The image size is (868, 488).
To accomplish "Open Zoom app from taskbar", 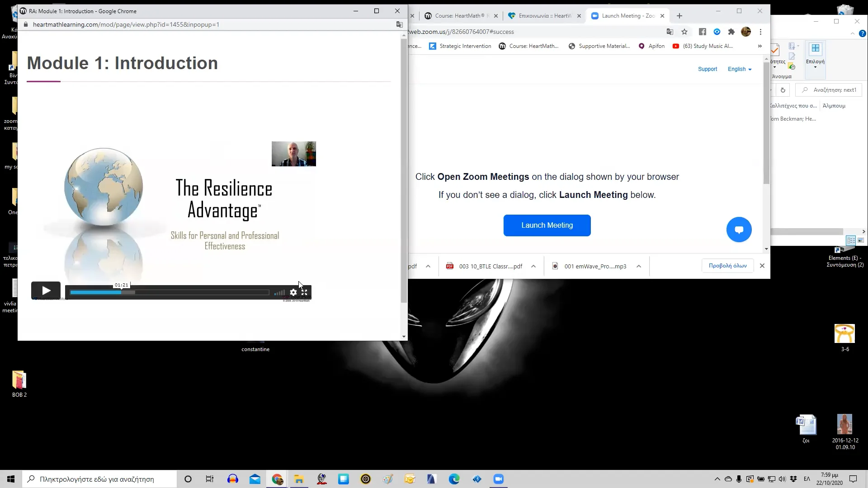I will (x=498, y=479).
